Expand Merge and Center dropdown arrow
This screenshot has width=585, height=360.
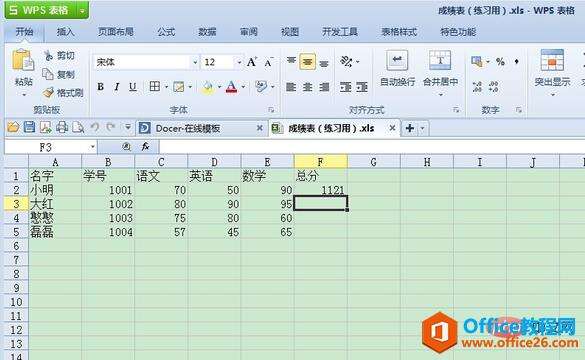tap(441, 95)
